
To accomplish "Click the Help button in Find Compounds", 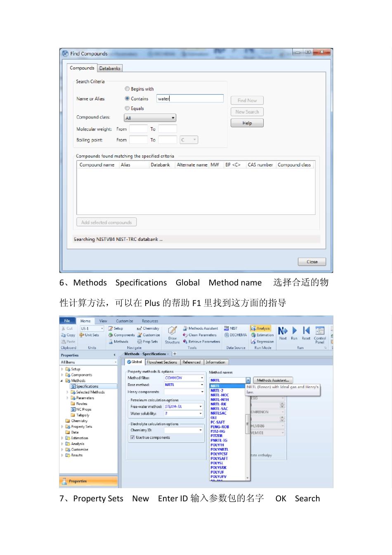I will [x=247, y=123].
